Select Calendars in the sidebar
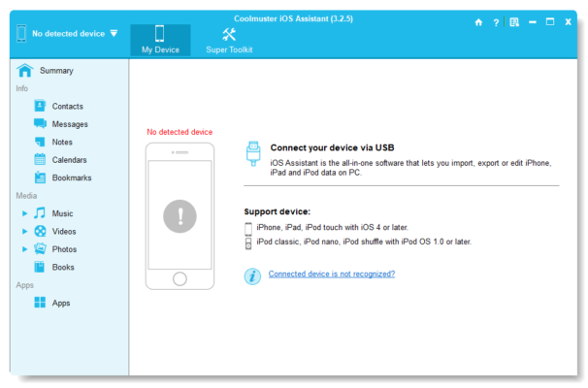Image resolution: width=588 pixels, height=388 pixels. [x=69, y=160]
